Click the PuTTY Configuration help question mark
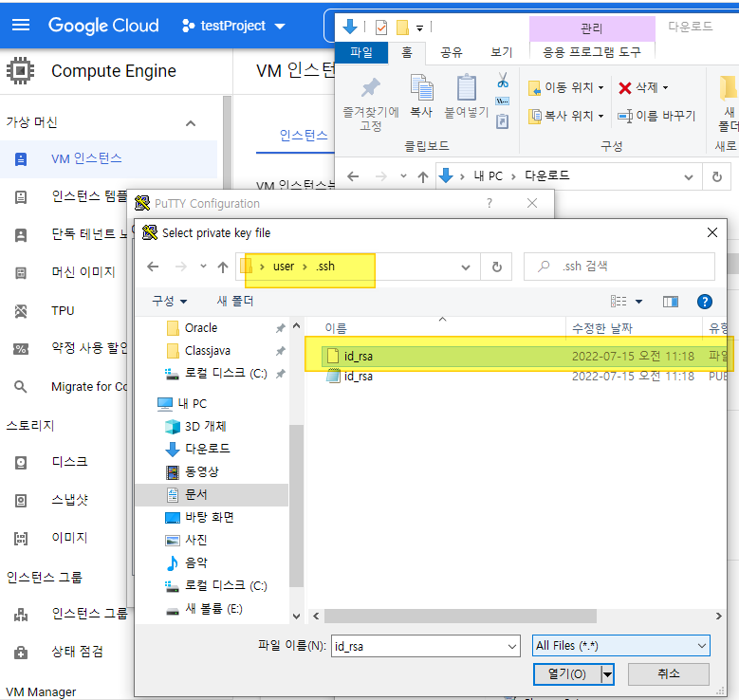 (490, 203)
